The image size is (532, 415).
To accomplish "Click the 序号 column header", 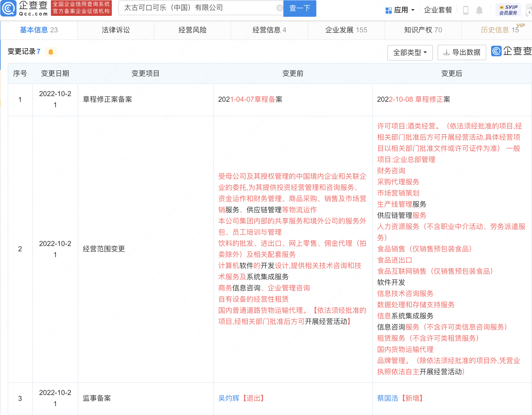I will click(20, 73).
